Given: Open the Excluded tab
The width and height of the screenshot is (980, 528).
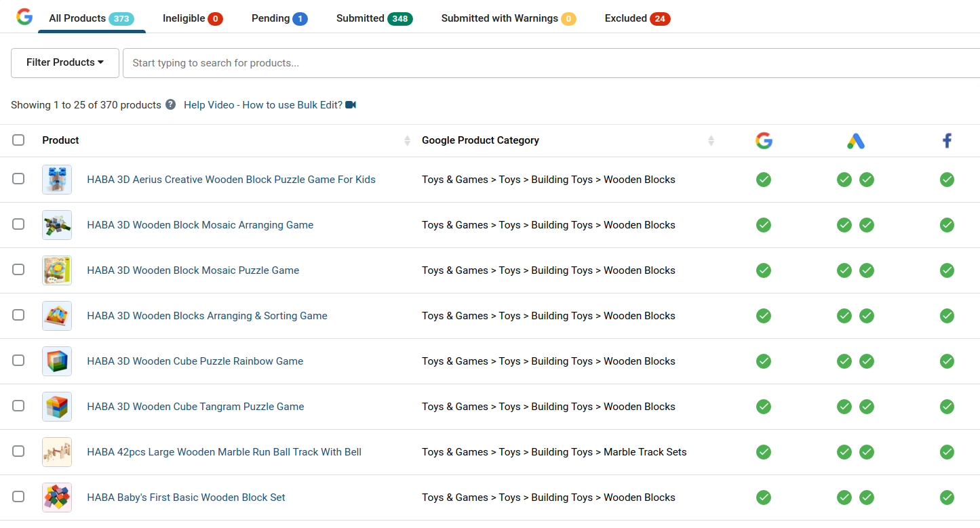Looking at the screenshot, I should point(638,18).
